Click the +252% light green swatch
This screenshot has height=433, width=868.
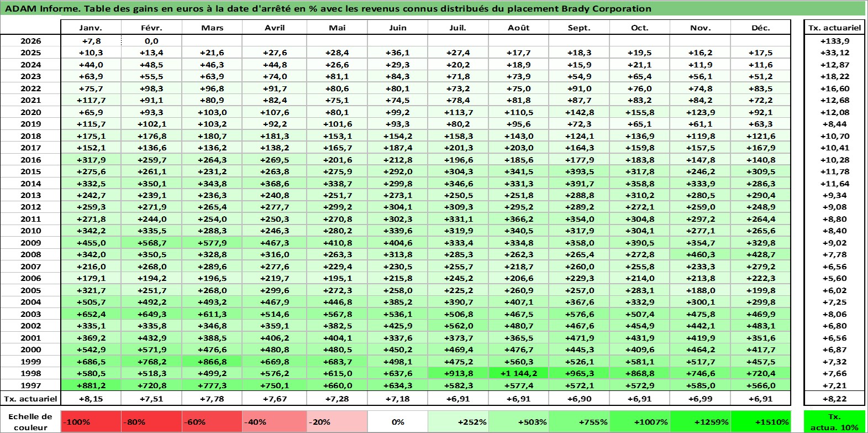coord(458,421)
